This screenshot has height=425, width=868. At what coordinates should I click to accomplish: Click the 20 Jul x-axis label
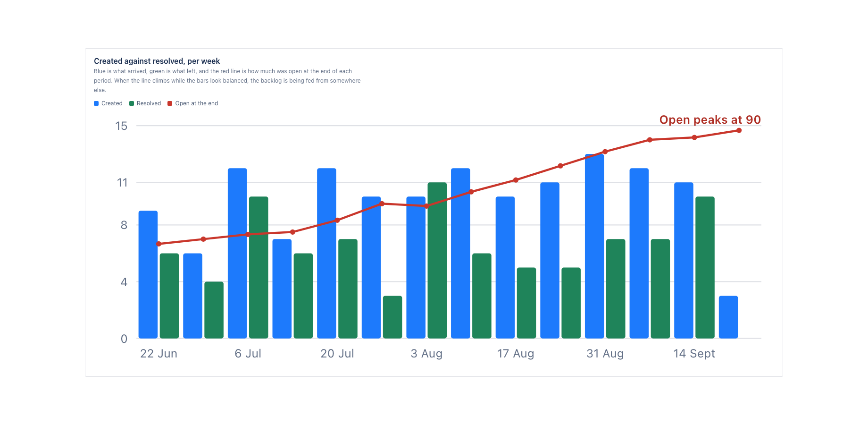[x=337, y=354]
